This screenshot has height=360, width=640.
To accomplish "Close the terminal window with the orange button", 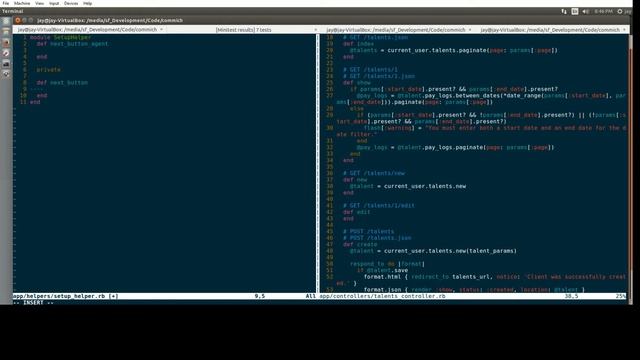I will pos(18,20).
